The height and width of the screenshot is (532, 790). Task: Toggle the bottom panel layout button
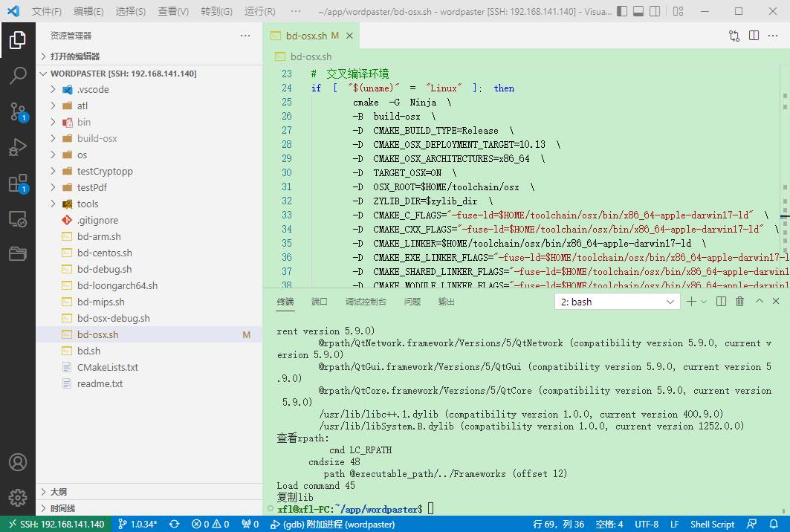point(638,11)
